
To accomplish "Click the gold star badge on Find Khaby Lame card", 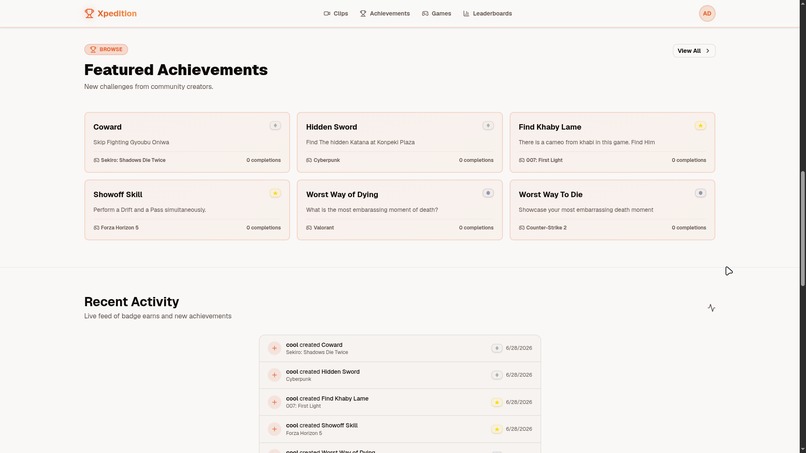I will 700,126.
